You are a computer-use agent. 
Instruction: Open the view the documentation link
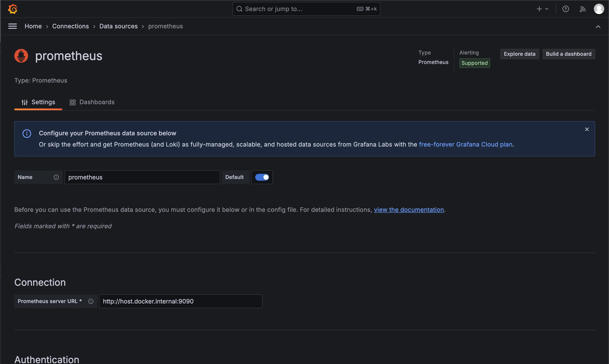[409, 210]
